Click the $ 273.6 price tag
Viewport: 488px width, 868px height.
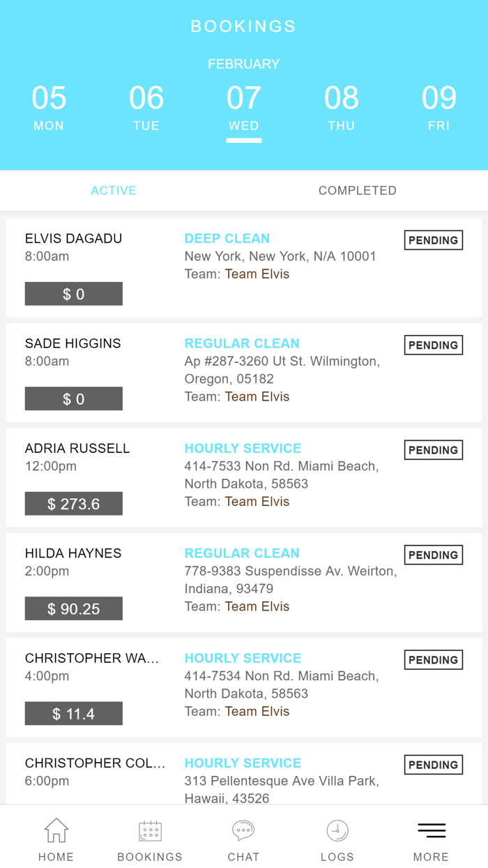(73, 504)
